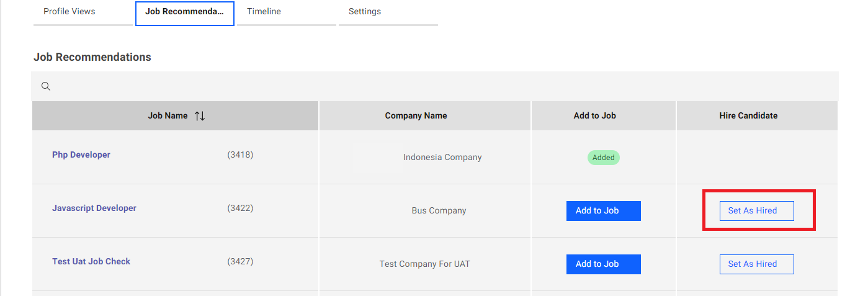This screenshot has width=868, height=296.
Task: Click the sort arrows beside Job Name
Action: coord(200,116)
